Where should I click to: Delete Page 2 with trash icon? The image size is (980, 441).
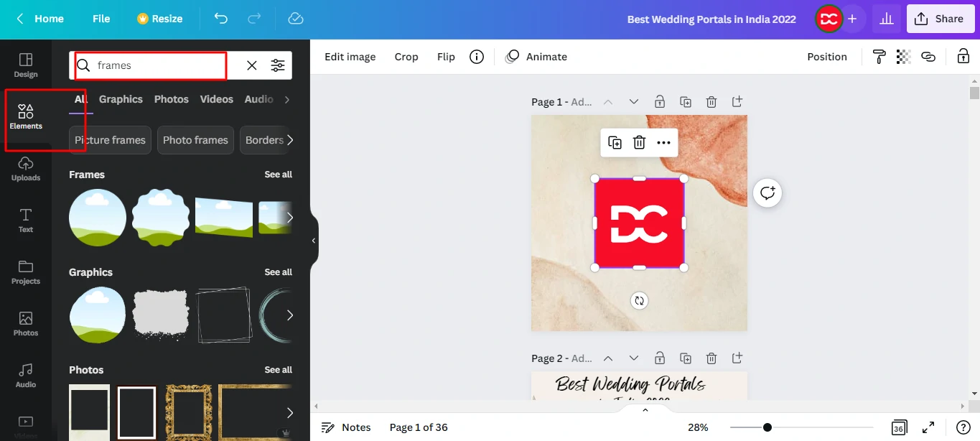pyautogui.click(x=711, y=358)
